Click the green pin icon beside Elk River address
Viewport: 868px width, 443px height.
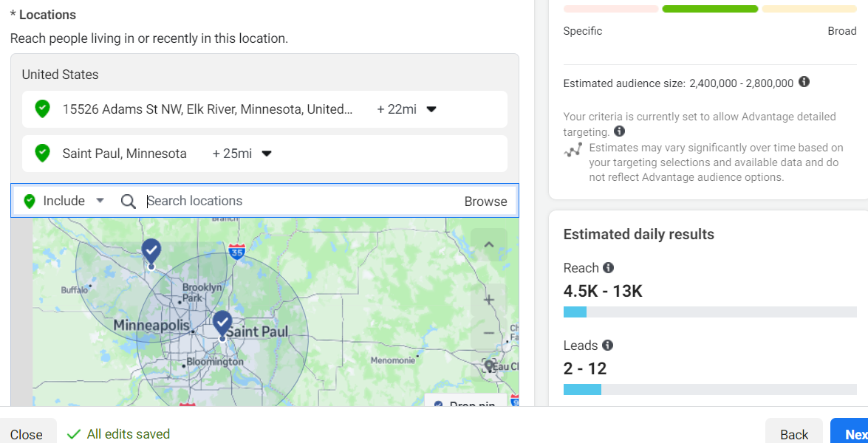point(42,109)
